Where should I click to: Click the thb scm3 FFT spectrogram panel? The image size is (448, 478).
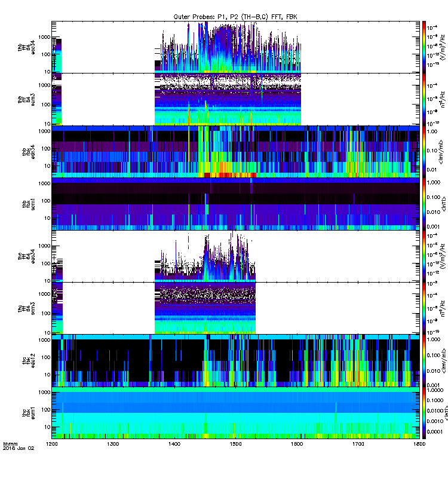[x=235, y=99]
